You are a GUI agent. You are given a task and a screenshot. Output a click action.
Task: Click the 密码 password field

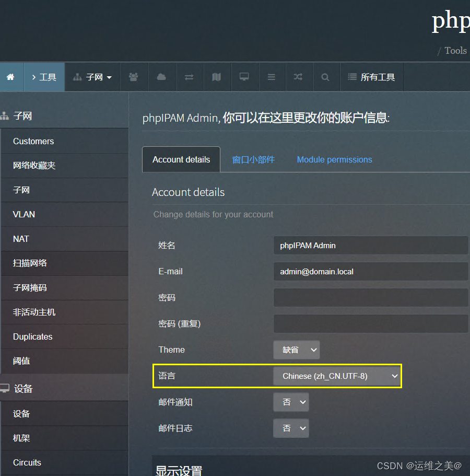coord(371,297)
